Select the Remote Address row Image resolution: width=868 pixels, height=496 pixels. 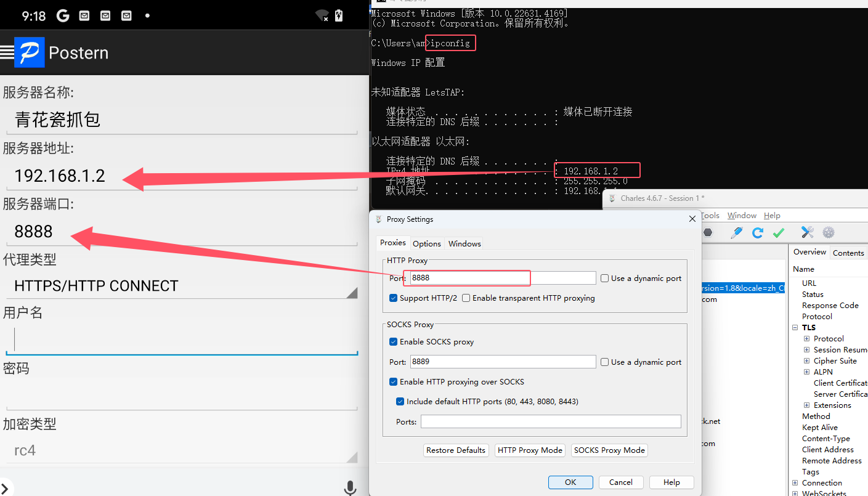[x=832, y=461]
